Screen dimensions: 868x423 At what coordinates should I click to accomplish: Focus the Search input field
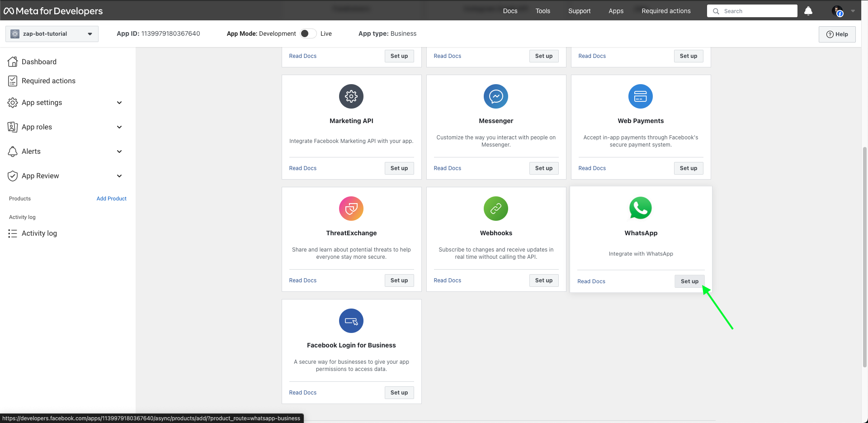pyautogui.click(x=752, y=11)
